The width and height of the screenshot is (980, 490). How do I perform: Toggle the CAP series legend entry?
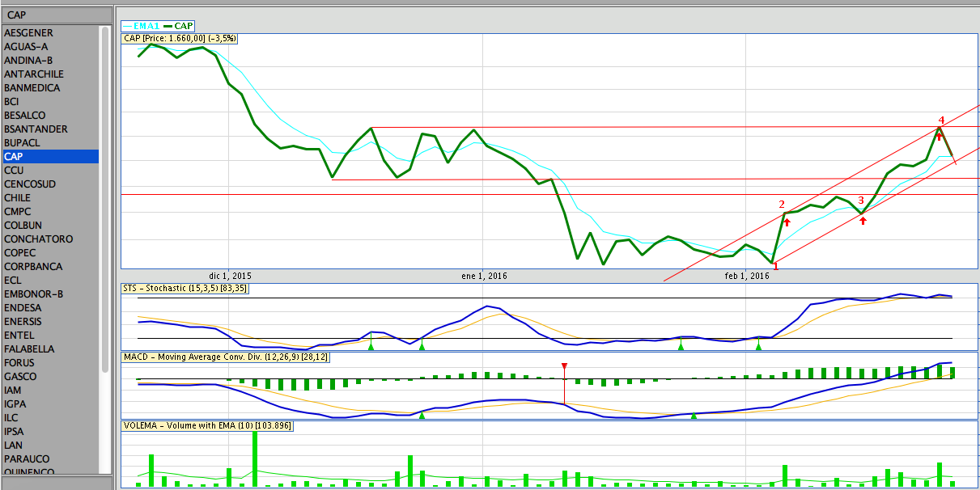(178, 26)
